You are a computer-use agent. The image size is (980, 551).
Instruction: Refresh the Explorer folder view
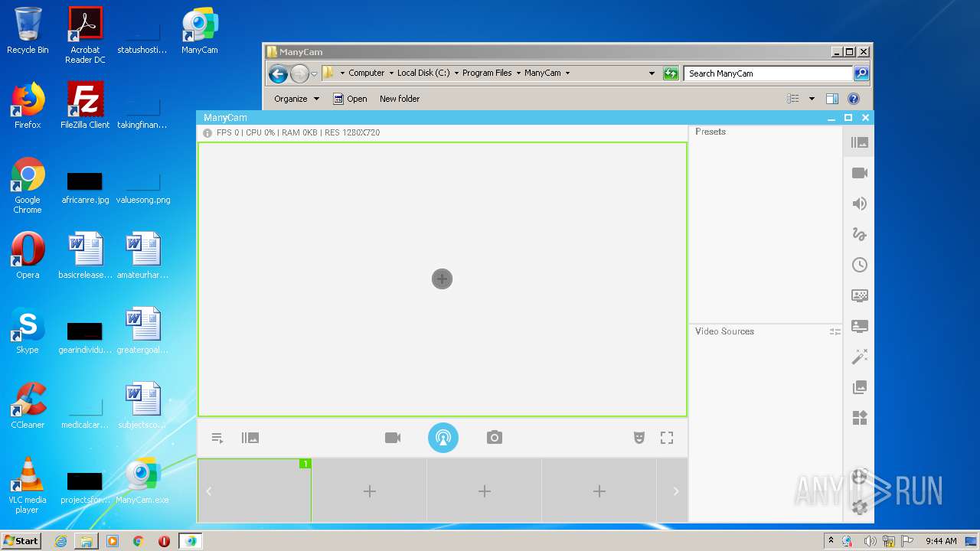(x=671, y=73)
